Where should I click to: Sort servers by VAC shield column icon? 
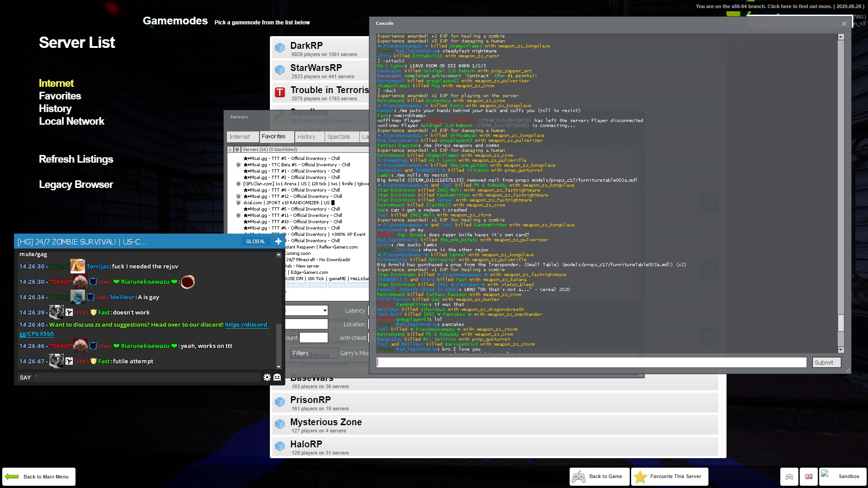tap(237, 150)
